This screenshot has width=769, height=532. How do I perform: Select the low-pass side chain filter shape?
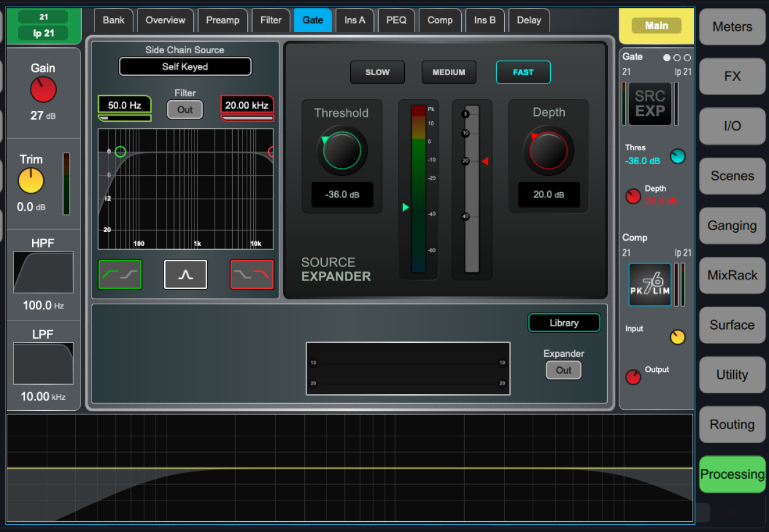251,274
